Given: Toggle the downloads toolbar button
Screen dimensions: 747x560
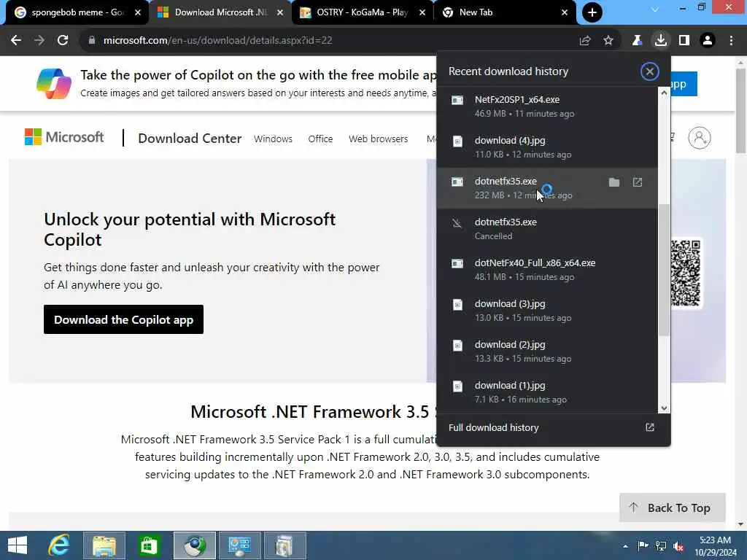Looking at the screenshot, I should [660, 41].
